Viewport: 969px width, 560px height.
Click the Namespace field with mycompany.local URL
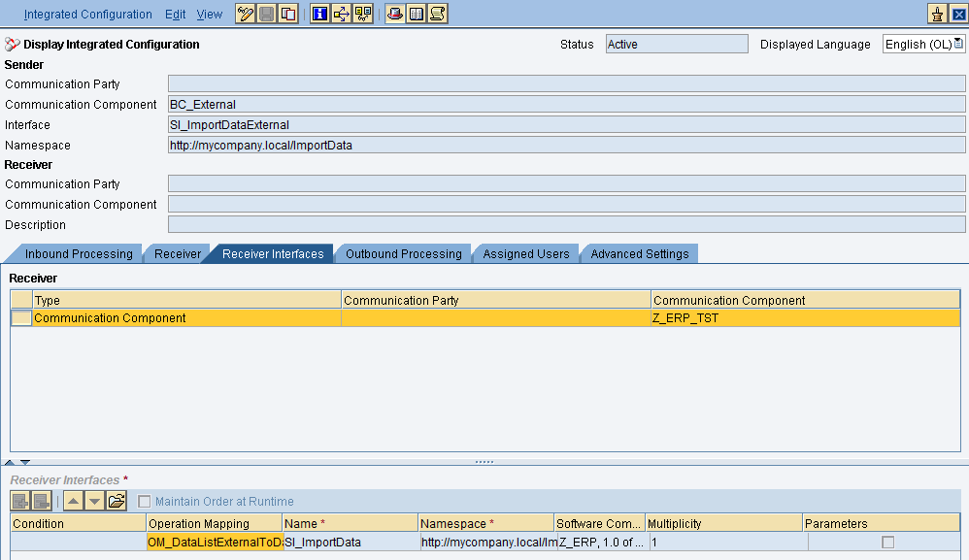point(567,145)
